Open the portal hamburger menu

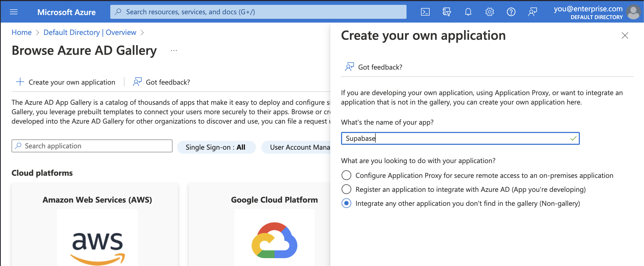click(x=13, y=12)
